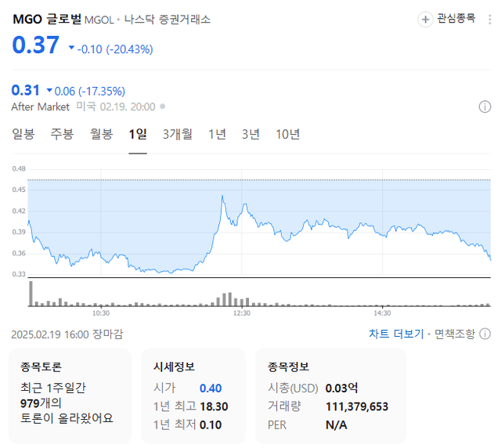Click the After Market price 0.31

coord(26,90)
